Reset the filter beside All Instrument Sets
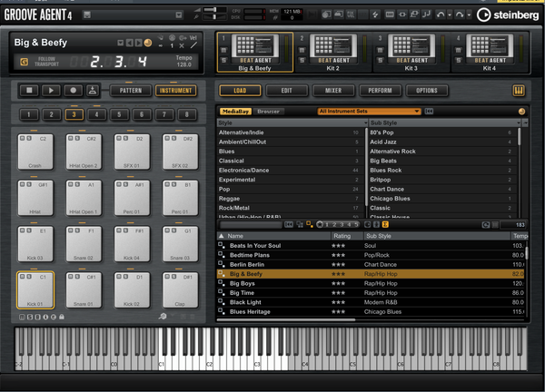The width and height of the screenshot is (545, 392). point(429,111)
